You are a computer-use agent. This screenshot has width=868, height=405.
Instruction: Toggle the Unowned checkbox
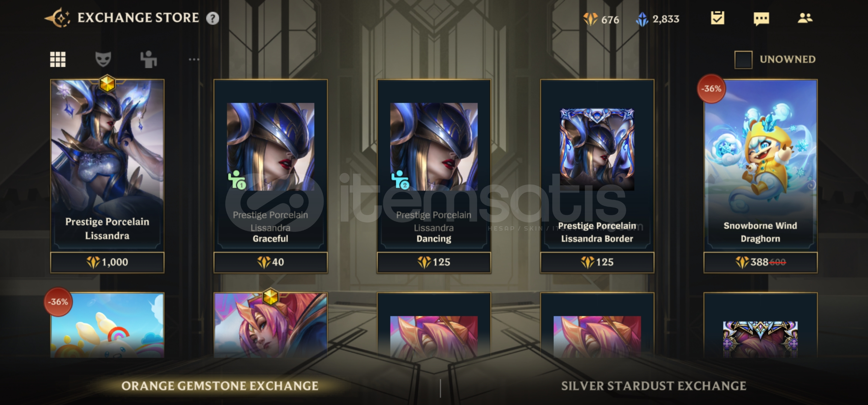743,60
